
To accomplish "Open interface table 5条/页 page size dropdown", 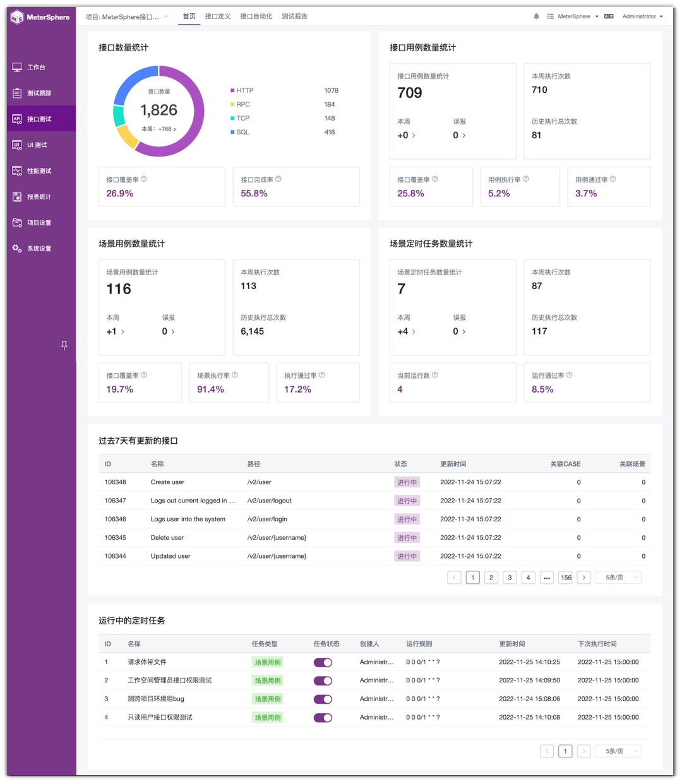I will (618, 578).
